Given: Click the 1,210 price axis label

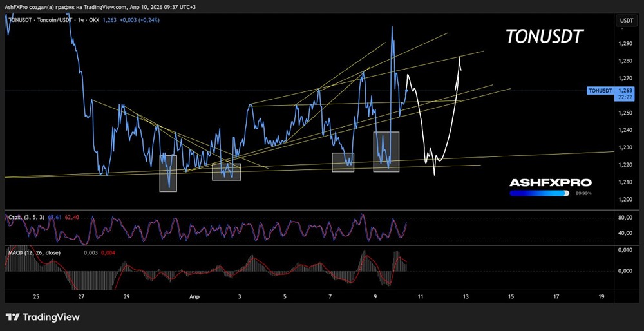Looking at the screenshot, I should coord(624,182).
